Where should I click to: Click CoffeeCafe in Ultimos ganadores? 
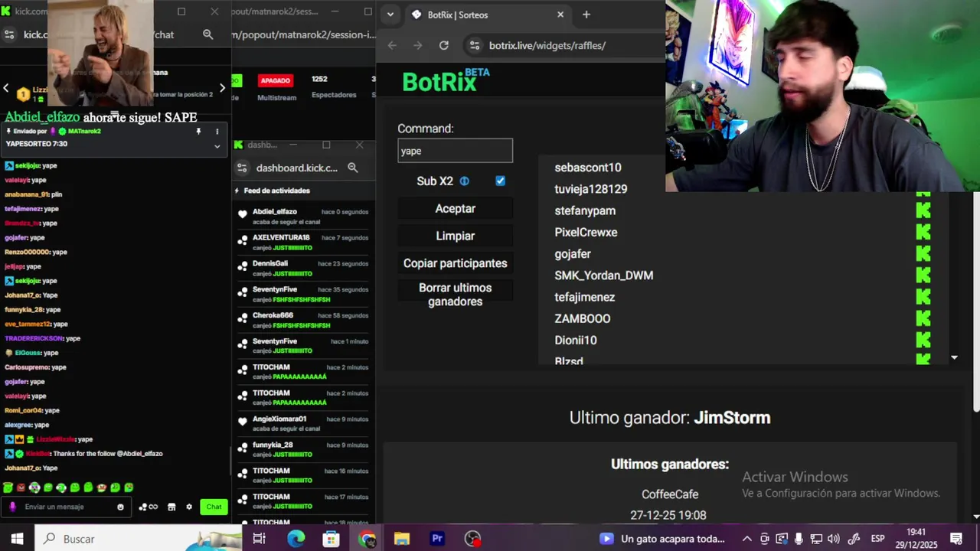click(670, 494)
